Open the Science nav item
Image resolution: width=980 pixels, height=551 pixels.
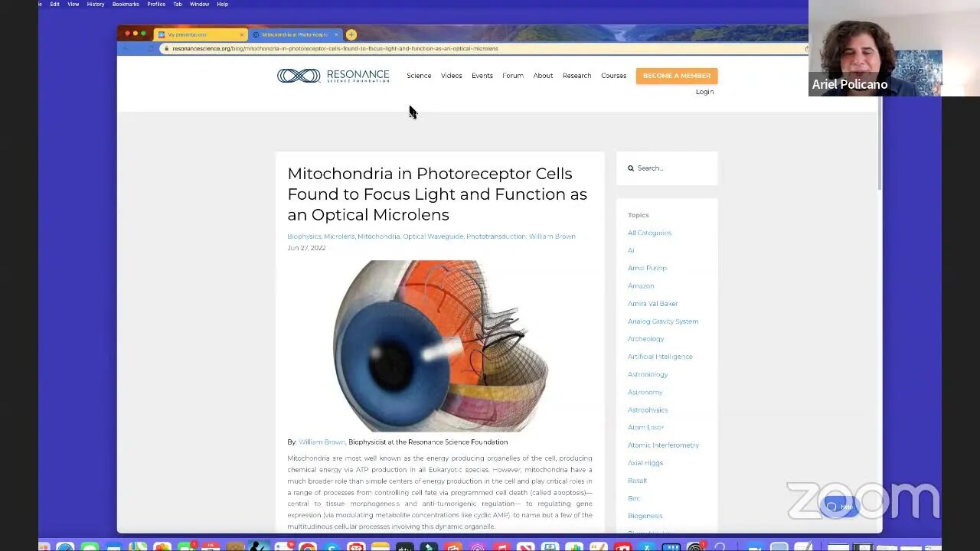419,76
